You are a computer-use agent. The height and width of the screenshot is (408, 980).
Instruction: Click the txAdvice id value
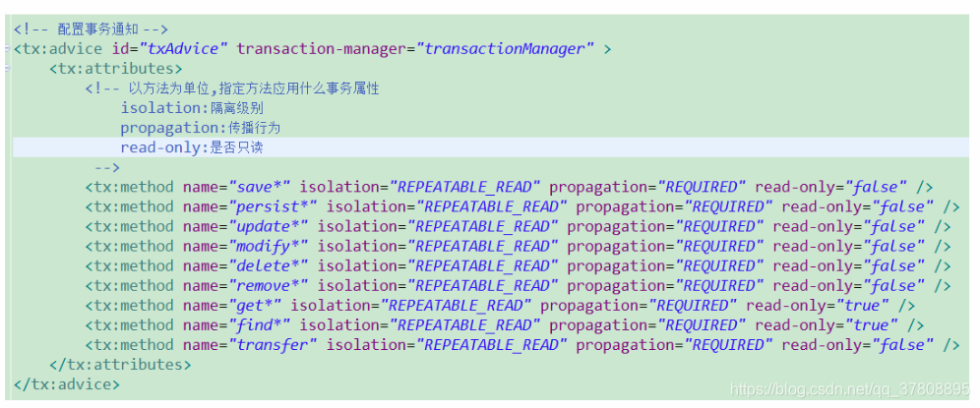(184, 49)
